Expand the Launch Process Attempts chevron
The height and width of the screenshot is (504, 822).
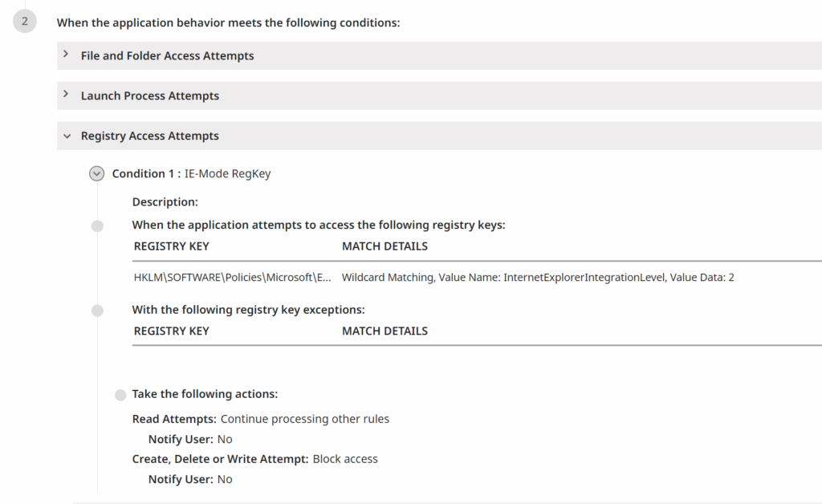66,95
